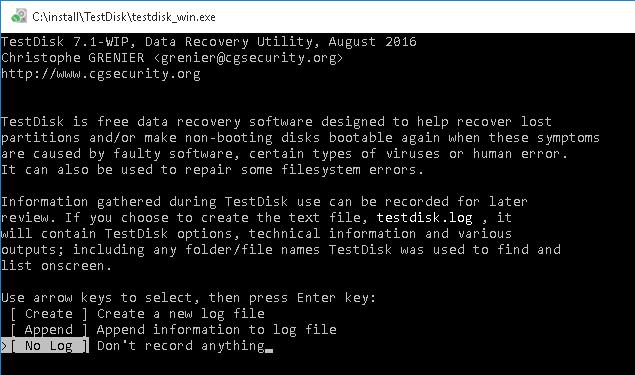Click the window title testdisk_win.exe path
Screen dimensions: 635x375
coord(124,17)
